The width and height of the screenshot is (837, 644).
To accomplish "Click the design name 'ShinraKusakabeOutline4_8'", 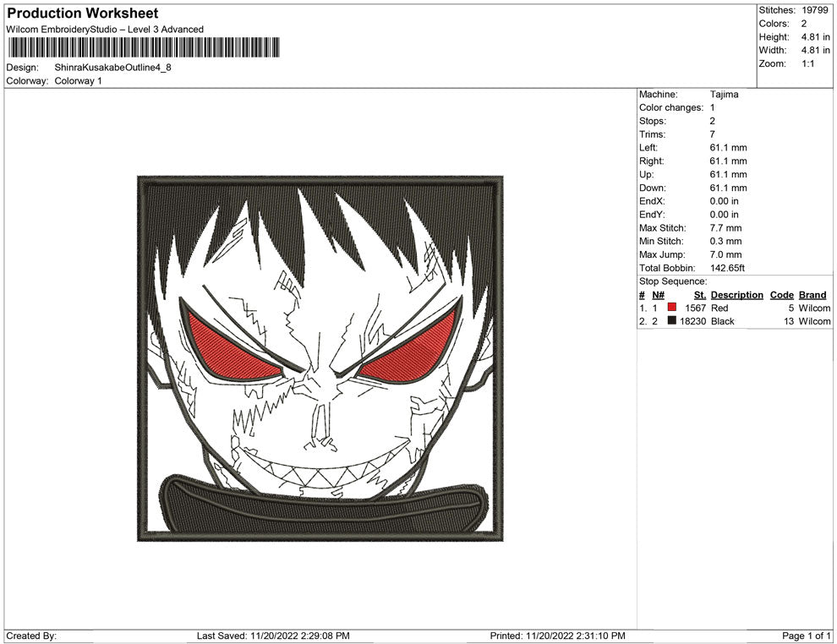I will coord(112,68).
